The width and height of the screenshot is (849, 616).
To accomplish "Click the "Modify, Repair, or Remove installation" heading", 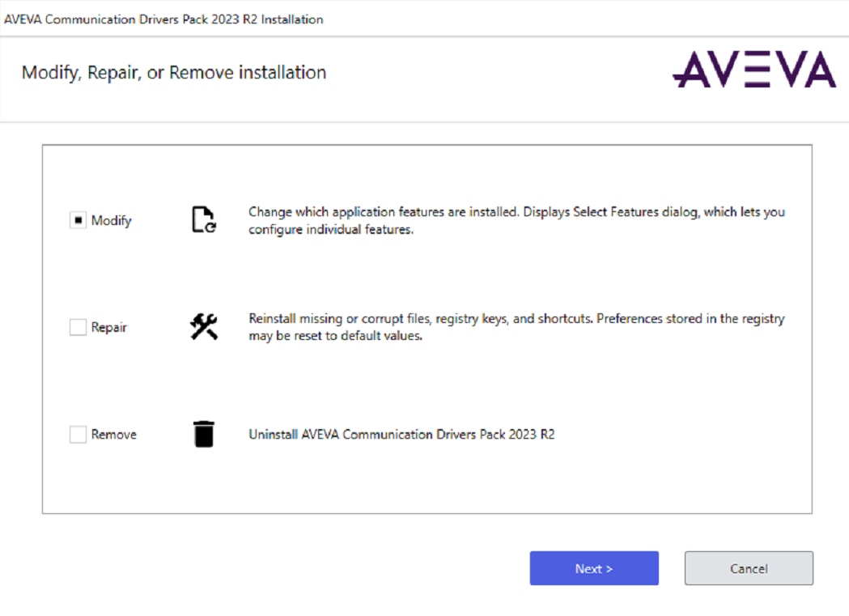I will pyautogui.click(x=174, y=73).
